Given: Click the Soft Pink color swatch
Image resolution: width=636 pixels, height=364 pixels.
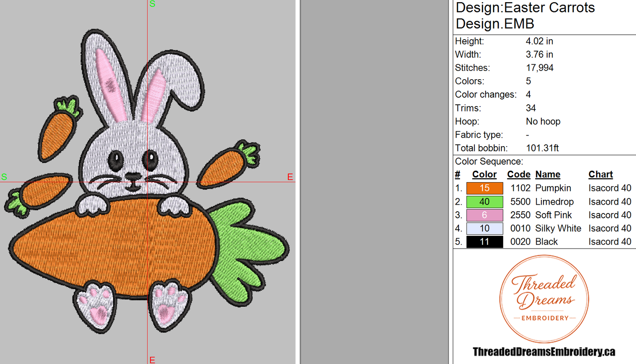Looking at the screenshot, I should coord(485,215).
